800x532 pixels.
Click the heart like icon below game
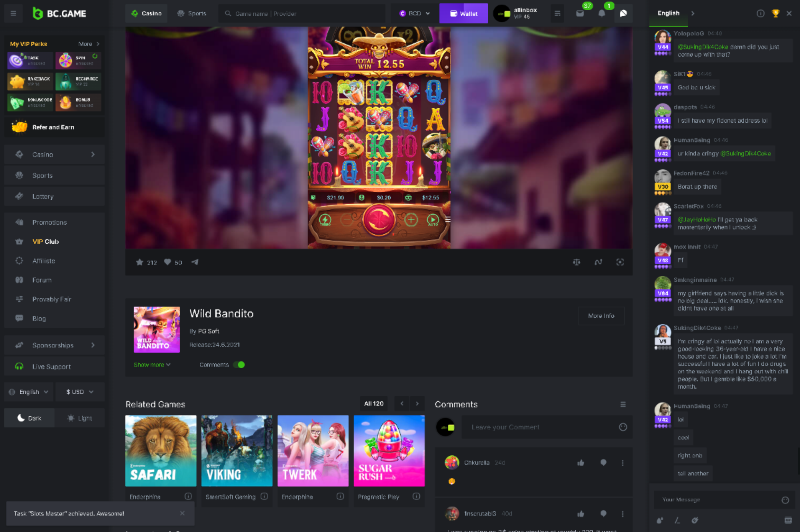click(x=167, y=262)
